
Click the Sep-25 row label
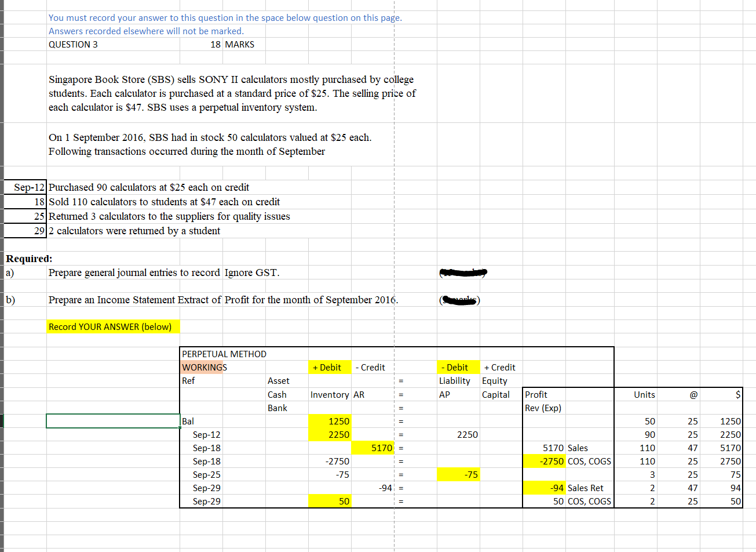207,475
